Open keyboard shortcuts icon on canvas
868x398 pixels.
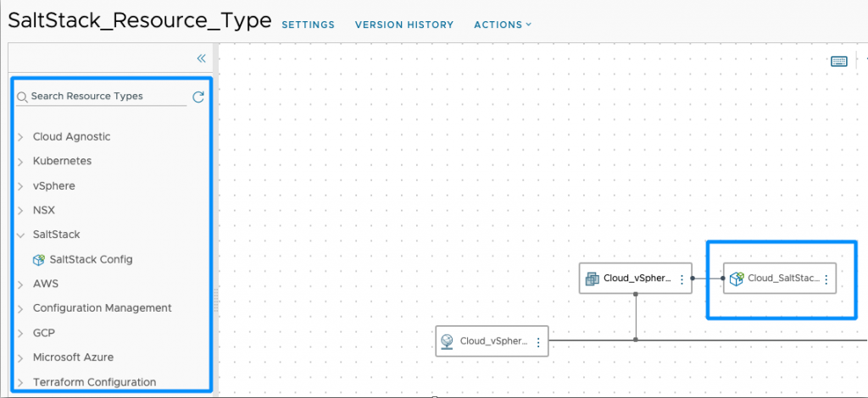point(839,61)
